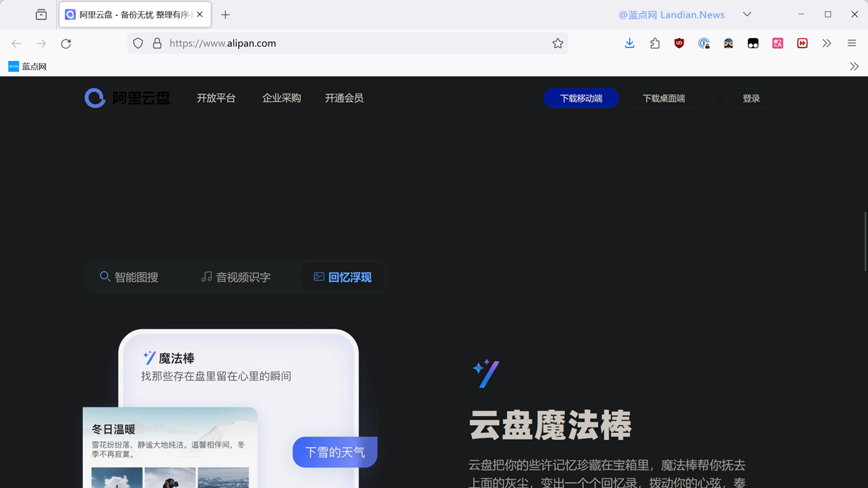Show more toolbar tools chevron

pos(827,43)
